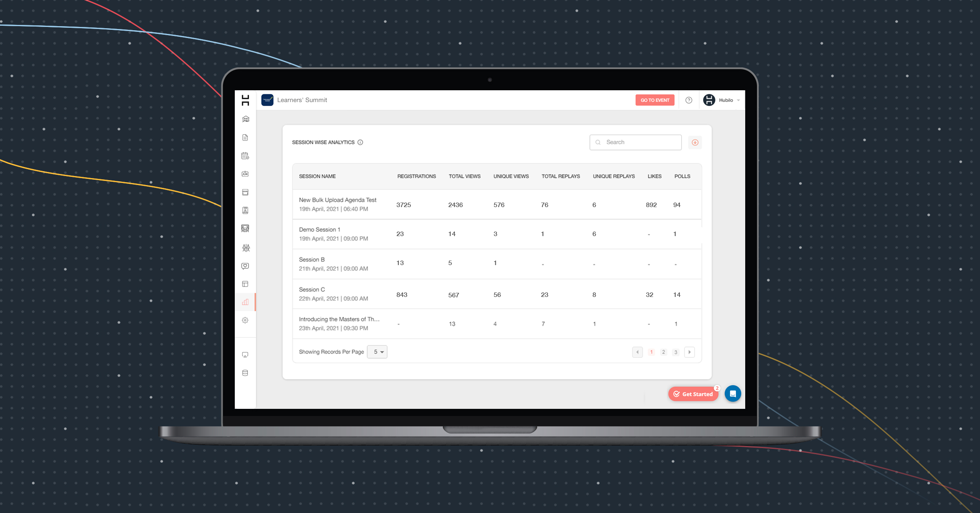980x513 pixels.
Task: Click the export/download icon next to search bar
Action: click(x=695, y=142)
